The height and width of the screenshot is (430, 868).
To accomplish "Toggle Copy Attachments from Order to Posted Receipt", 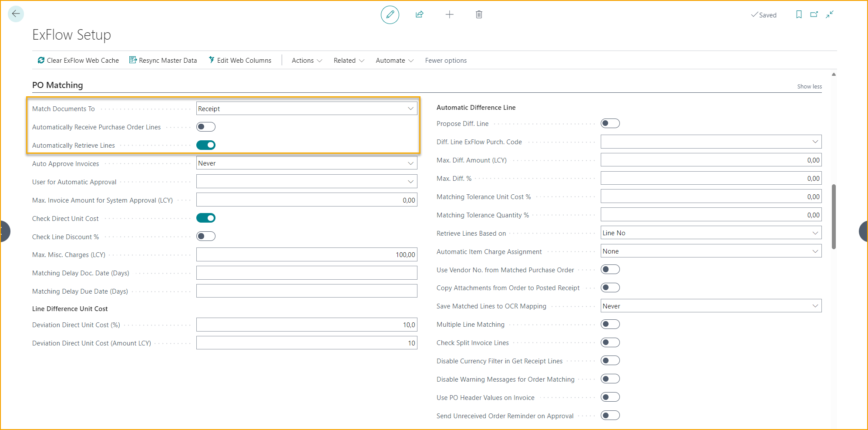I will click(610, 288).
